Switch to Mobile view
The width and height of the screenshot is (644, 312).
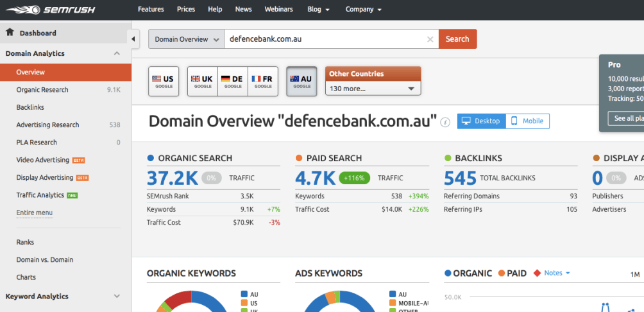point(527,121)
